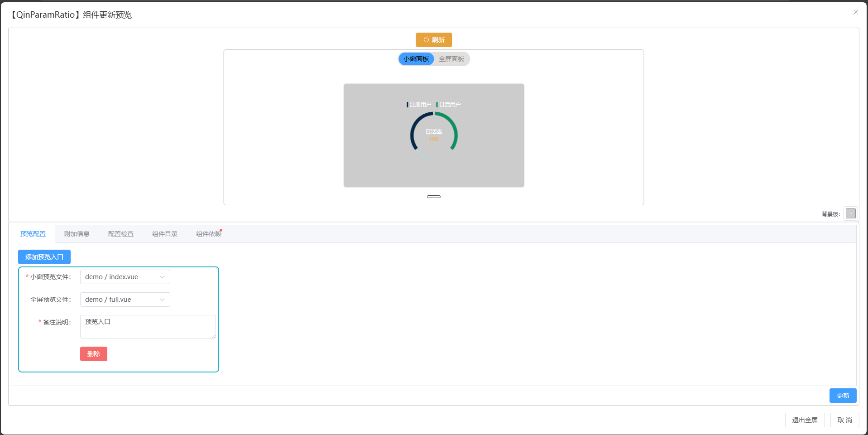Open the 背景板 color dropdown
The image size is (868, 435).
coord(850,213)
